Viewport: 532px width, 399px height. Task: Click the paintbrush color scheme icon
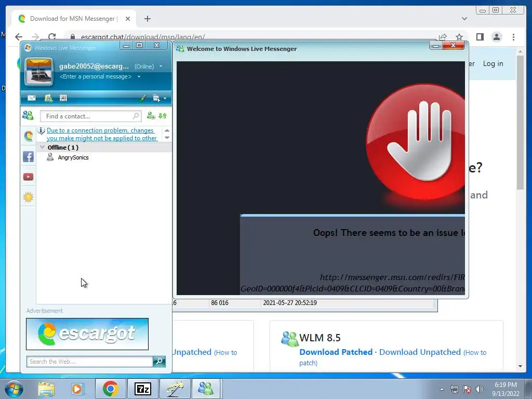tap(143, 98)
